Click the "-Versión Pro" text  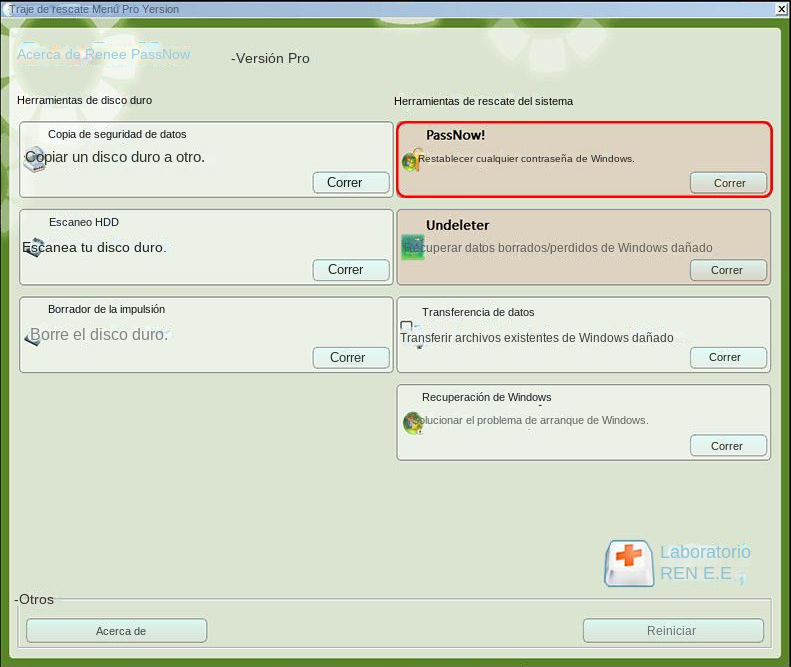(x=270, y=59)
